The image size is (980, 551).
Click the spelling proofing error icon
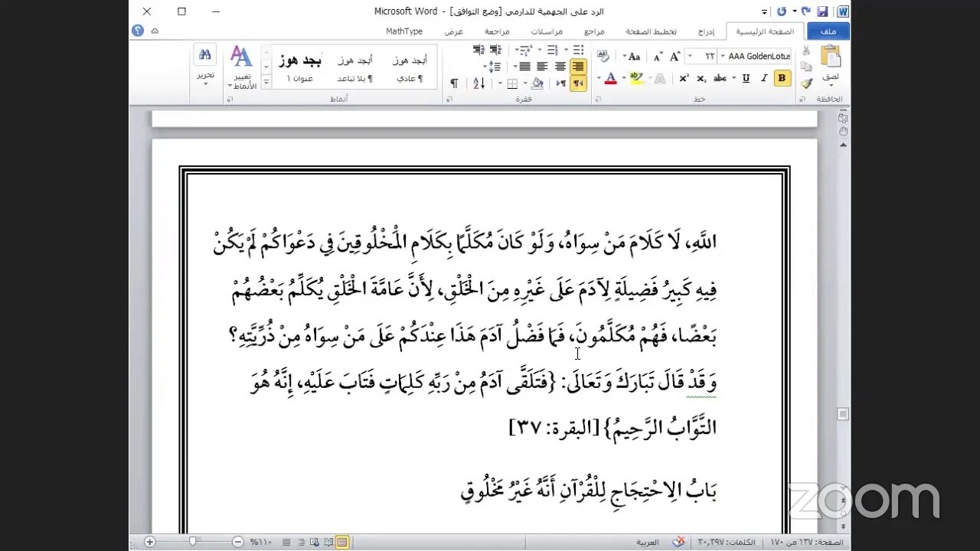678,542
